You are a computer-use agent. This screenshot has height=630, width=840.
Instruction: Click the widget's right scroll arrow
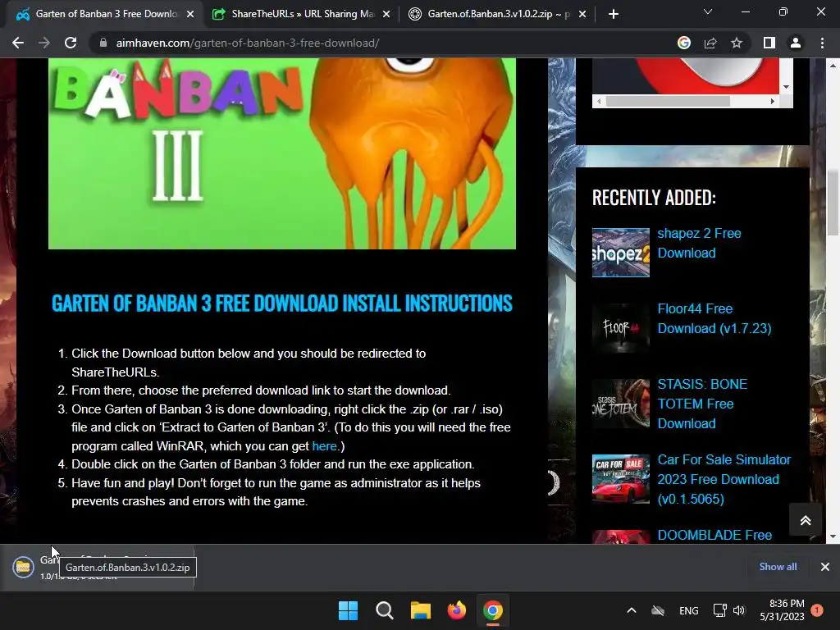772,101
